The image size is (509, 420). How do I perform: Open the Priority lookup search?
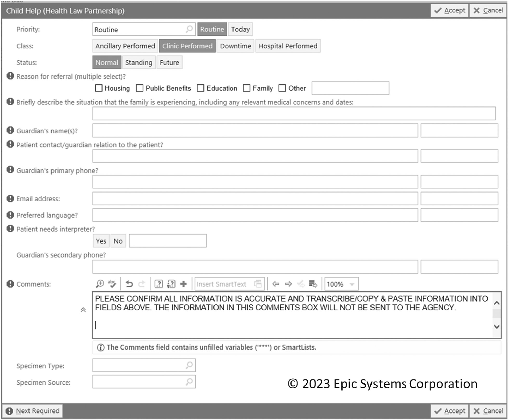point(189,29)
